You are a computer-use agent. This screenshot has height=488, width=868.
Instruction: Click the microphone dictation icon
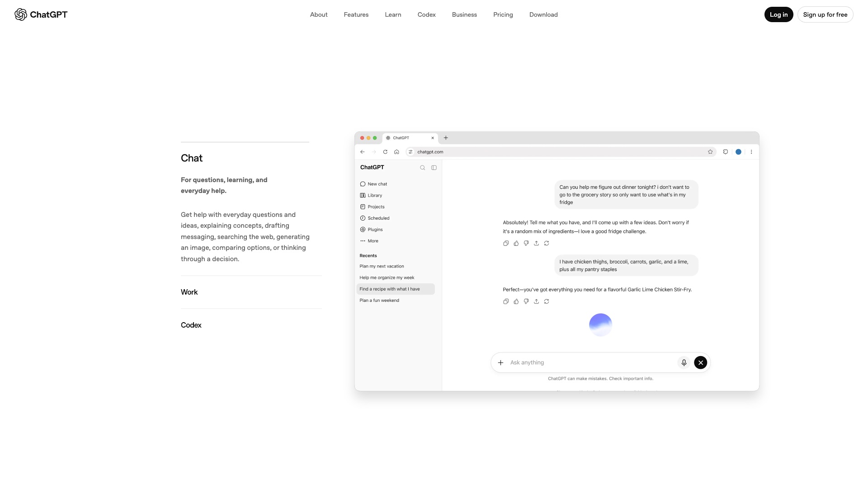pos(684,362)
